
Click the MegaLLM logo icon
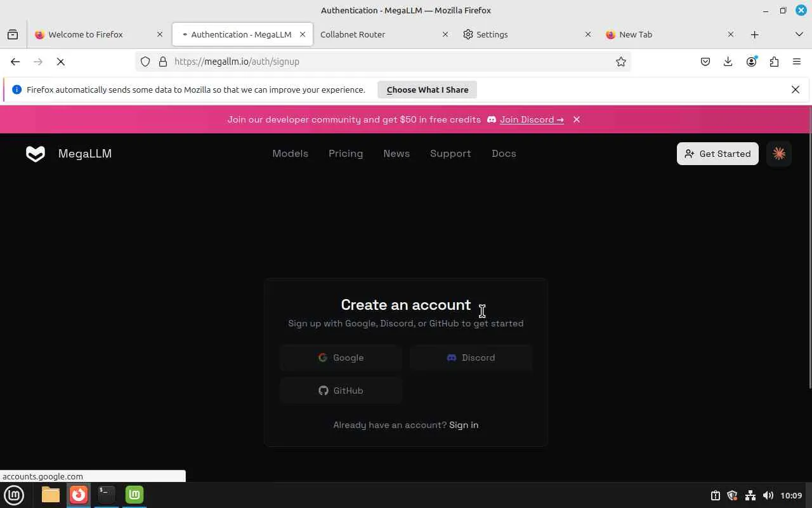click(36, 154)
